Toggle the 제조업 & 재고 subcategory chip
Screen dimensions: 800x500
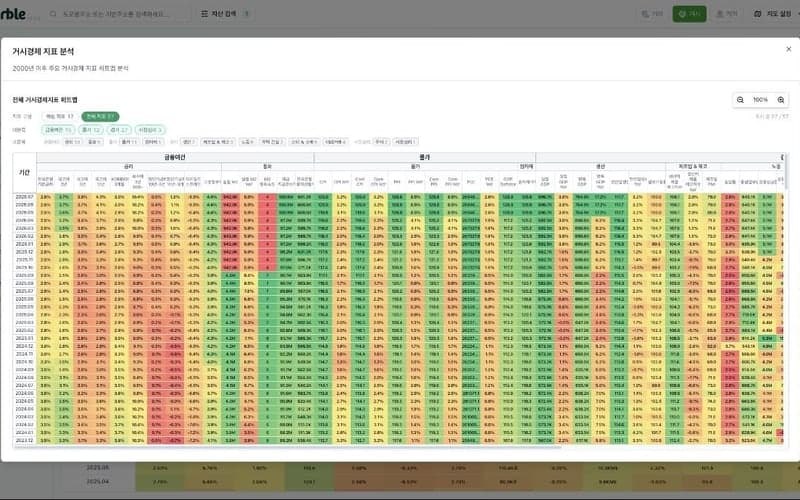coord(218,141)
